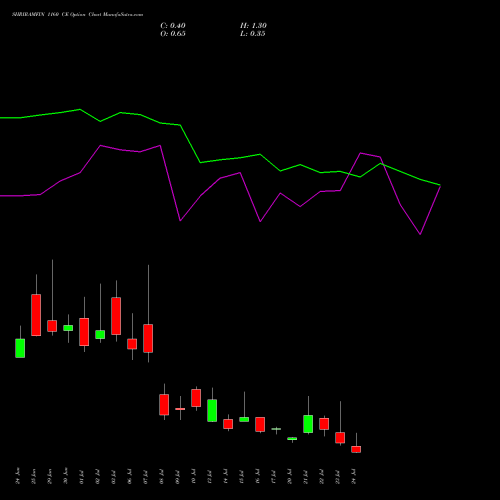Click the high value 'H: 1.30'
500x500 pixels.
[253, 26]
